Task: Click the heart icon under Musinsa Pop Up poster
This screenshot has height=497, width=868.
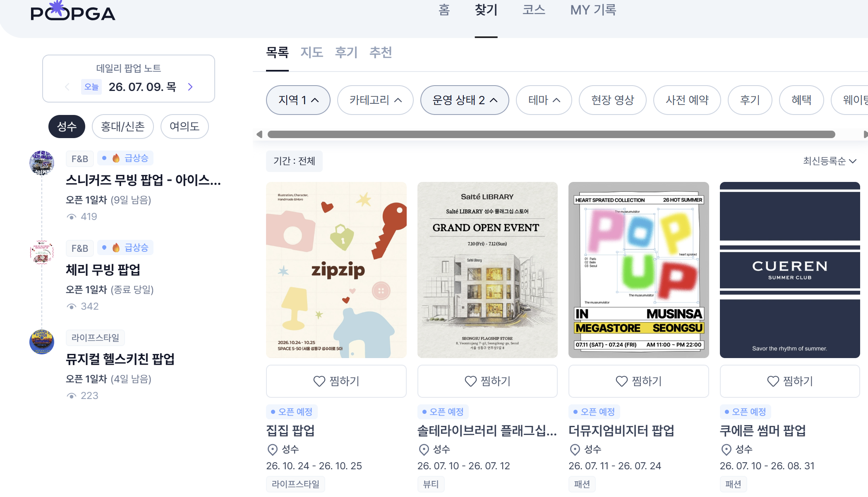Action: [622, 381]
